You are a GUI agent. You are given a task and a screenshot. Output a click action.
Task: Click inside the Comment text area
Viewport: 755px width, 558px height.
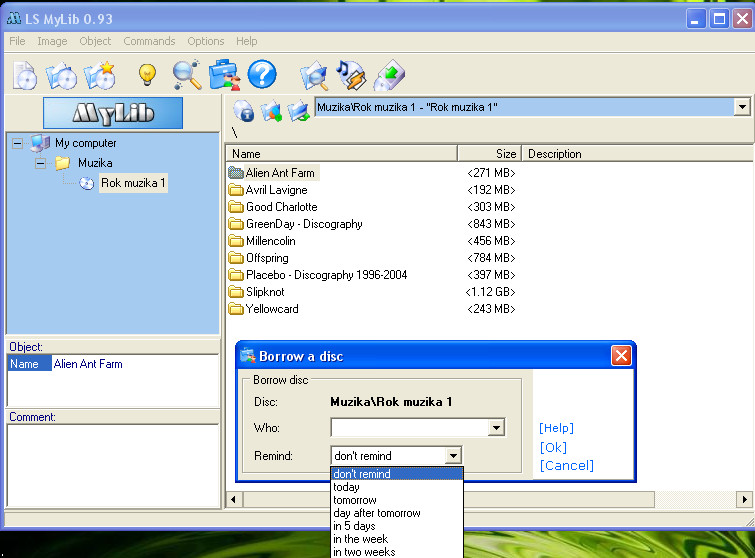pyautogui.click(x=113, y=466)
